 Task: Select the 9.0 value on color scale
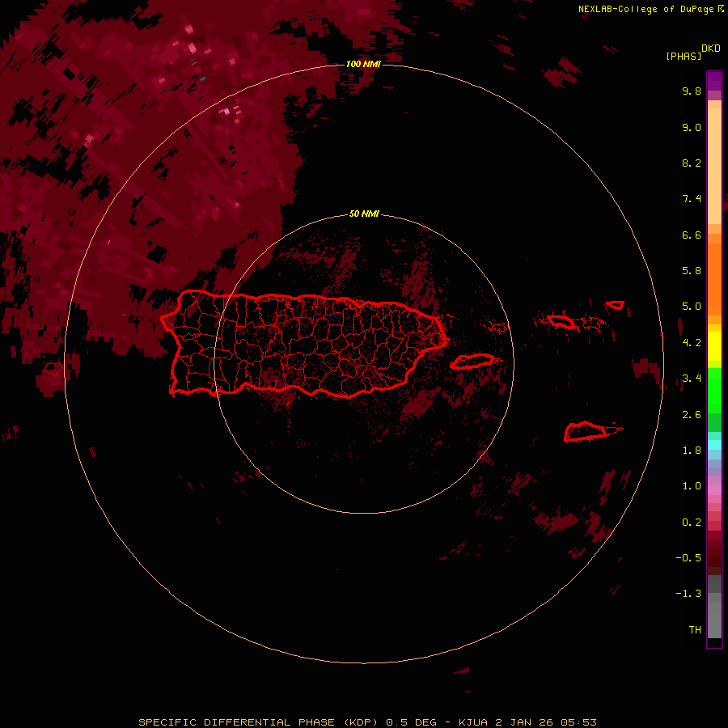click(692, 128)
